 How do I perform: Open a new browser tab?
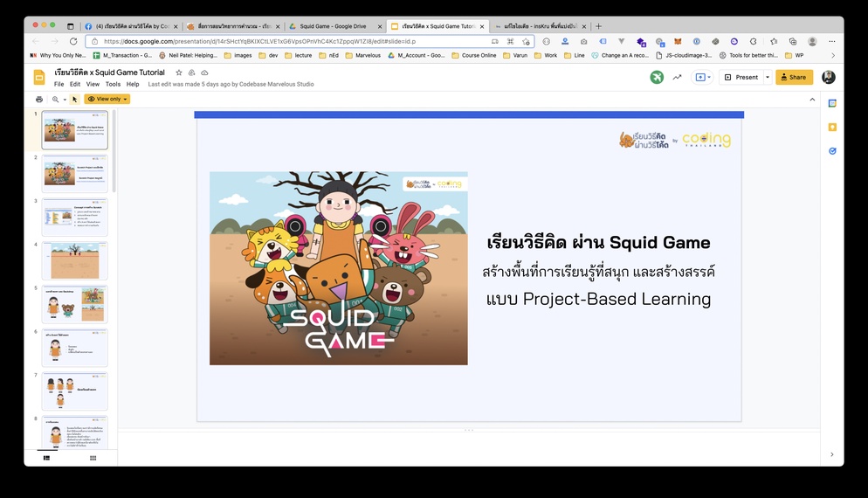pos(598,26)
